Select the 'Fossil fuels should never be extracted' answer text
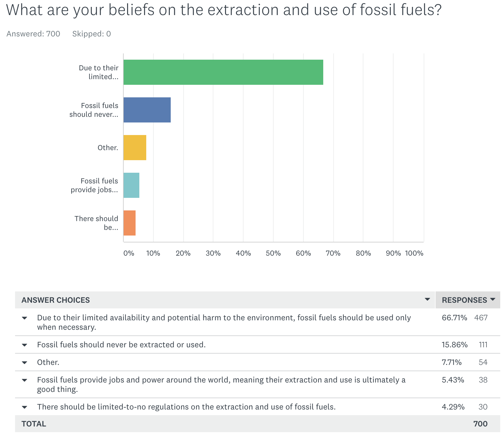The width and height of the screenshot is (504, 434). point(121,345)
